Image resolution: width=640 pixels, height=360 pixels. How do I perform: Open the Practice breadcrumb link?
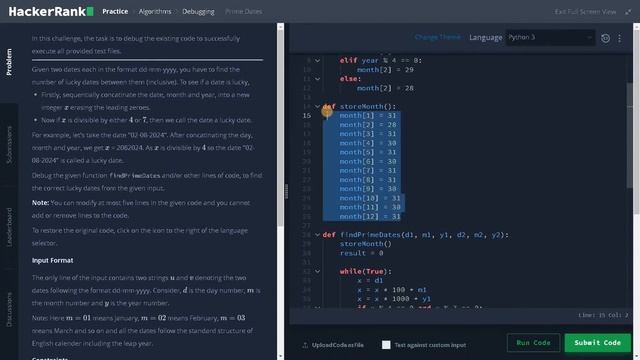point(115,11)
